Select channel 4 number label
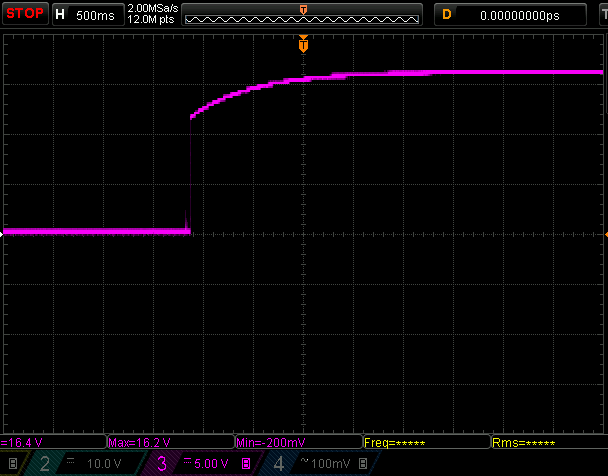 point(279,464)
